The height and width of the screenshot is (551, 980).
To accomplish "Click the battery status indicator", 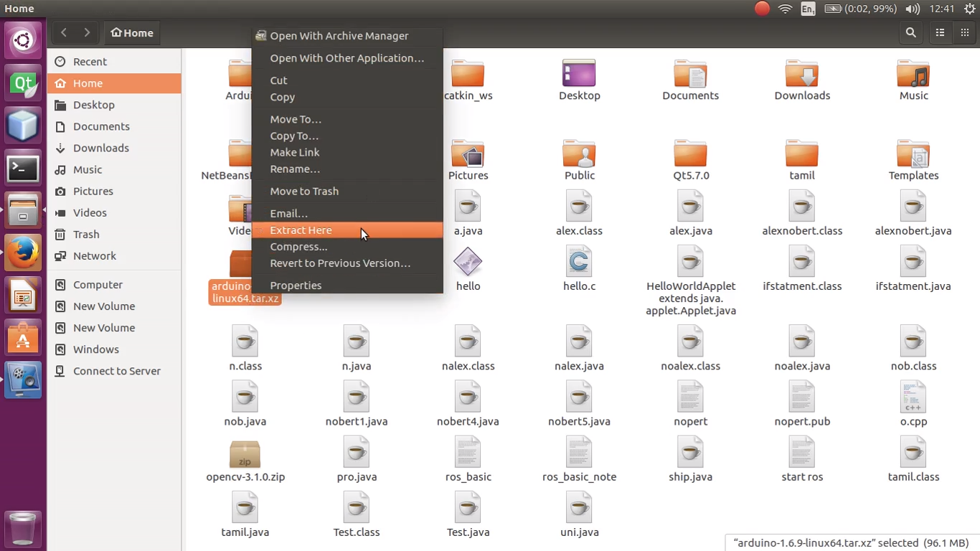I will [833, 9].
